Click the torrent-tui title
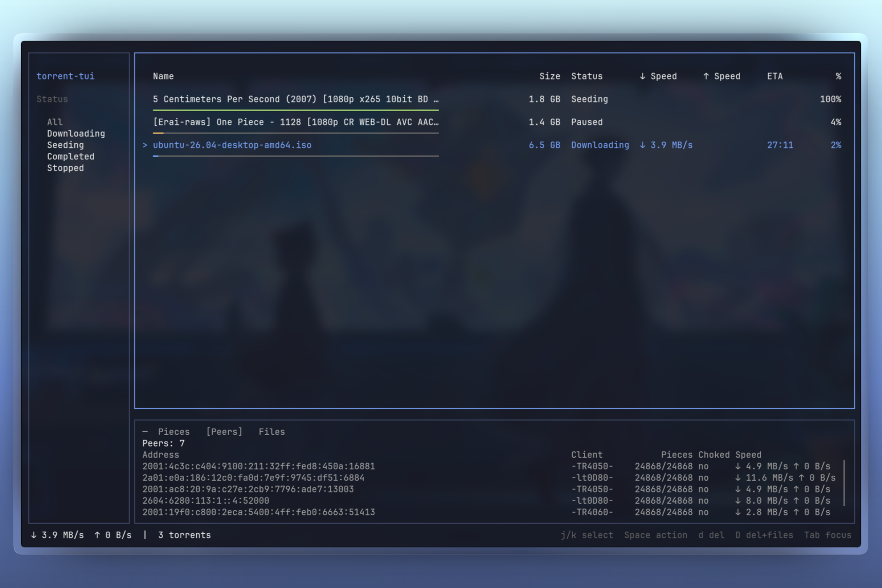The image size is (882, 588). [65, 76]
